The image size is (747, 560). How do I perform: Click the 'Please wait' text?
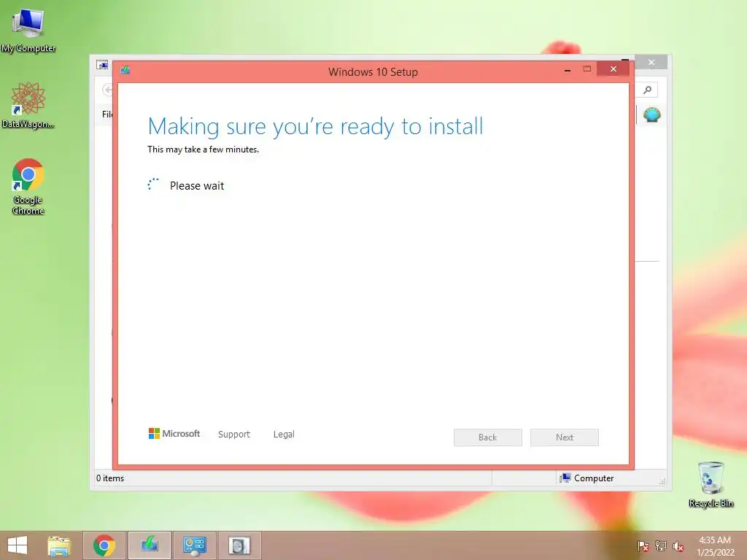(197, 186)
